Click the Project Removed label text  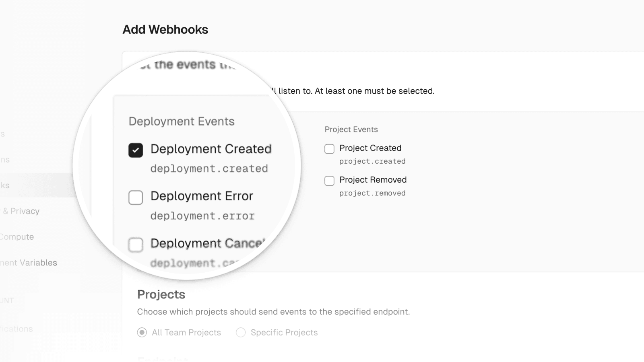coord(373,180)
